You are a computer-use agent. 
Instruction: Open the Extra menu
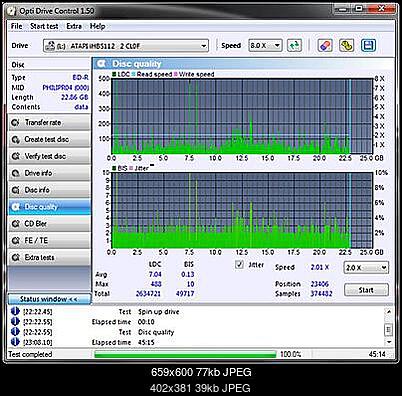74,26
